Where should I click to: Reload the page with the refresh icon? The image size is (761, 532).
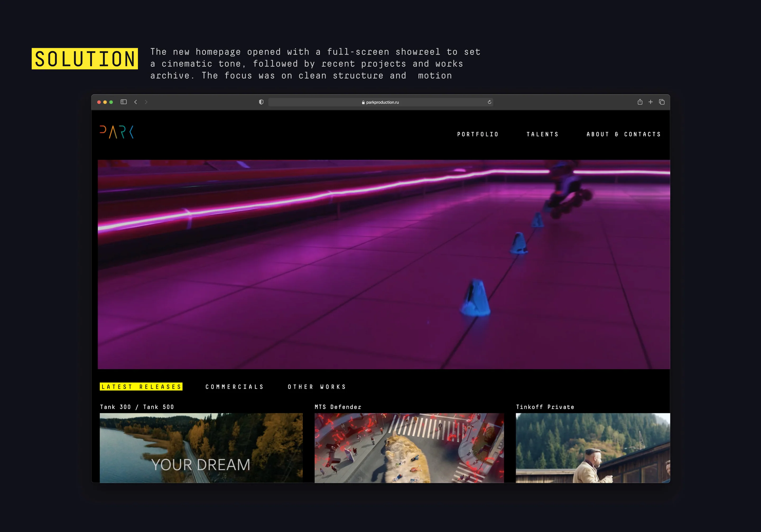[489, 102]
